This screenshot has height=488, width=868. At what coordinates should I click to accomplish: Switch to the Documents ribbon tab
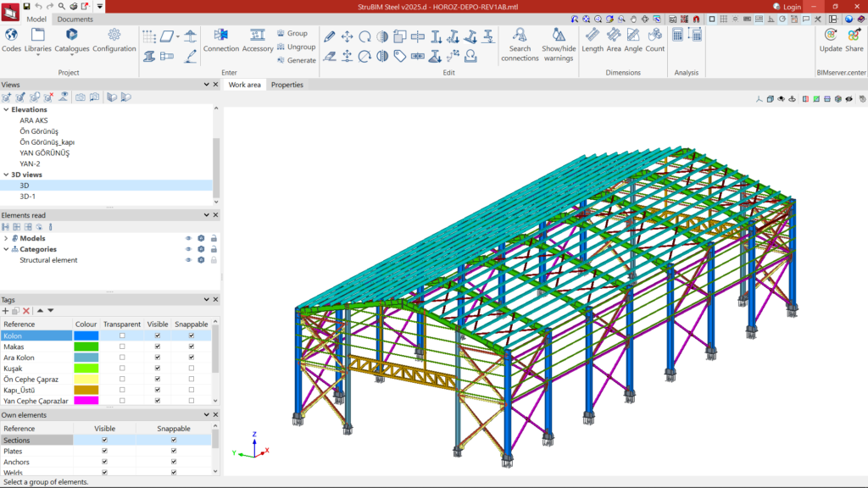click(75, 19)
